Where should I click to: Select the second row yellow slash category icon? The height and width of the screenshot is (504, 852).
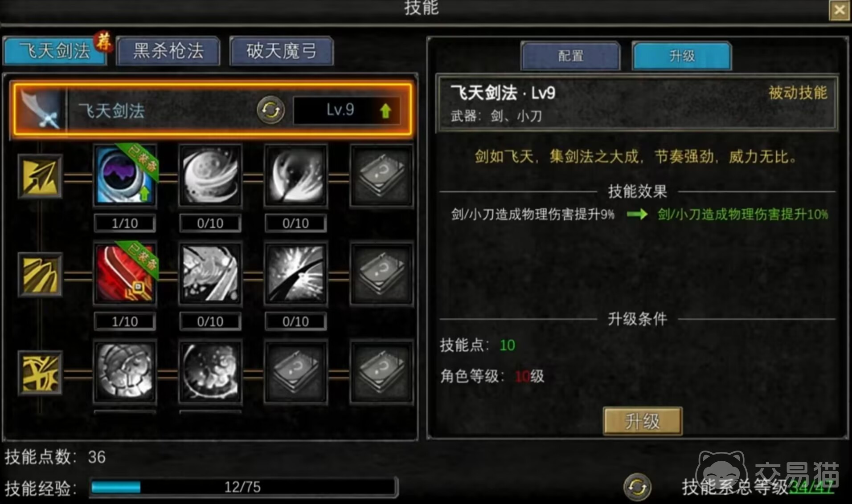[x=40, y=274]
